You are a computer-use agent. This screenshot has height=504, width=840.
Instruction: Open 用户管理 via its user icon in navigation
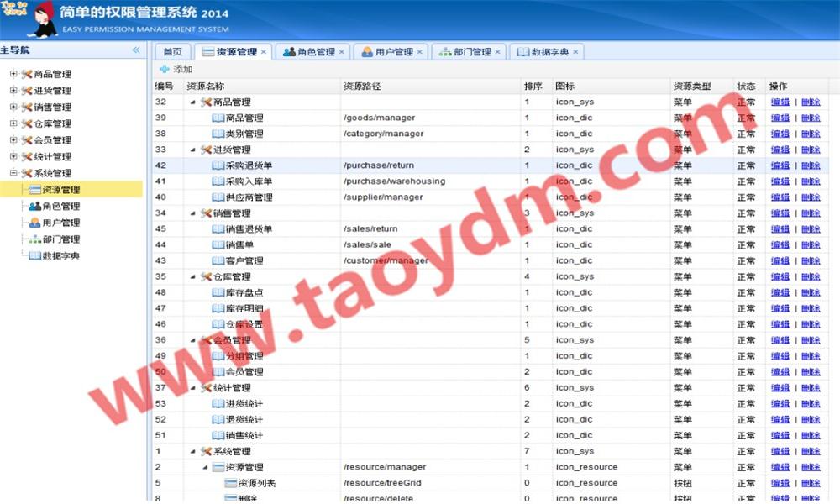[x=34, y=223]
